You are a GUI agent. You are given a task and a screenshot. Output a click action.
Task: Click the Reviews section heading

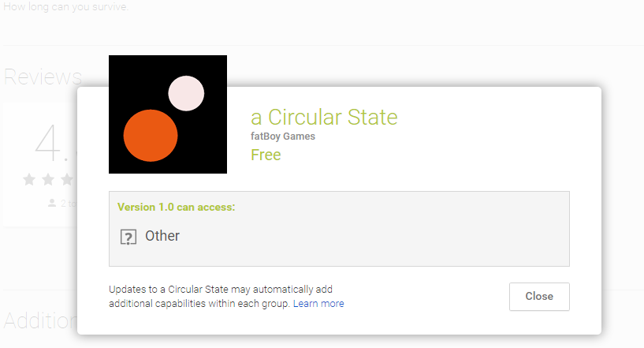click(43, 77)
